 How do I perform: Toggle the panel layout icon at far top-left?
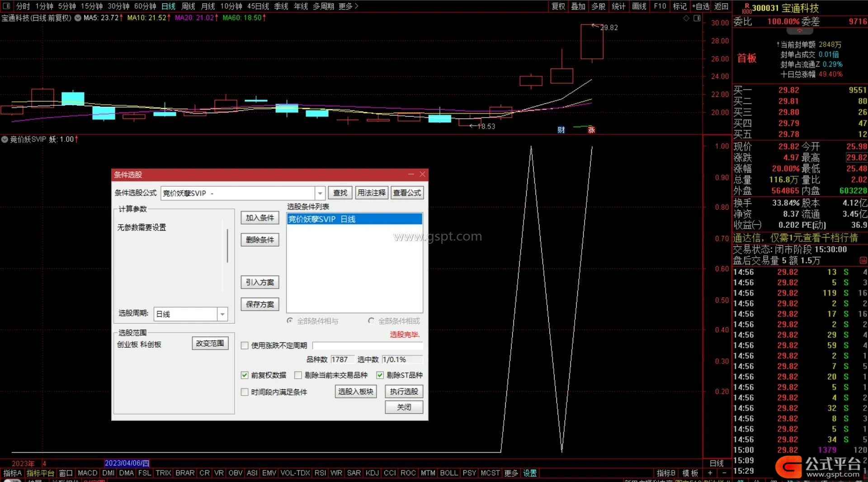coord(6,6)
